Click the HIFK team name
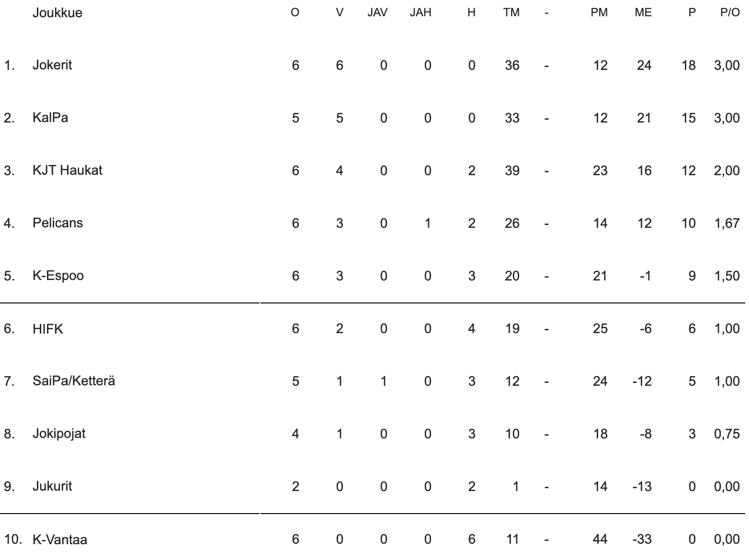Viewport: 749px width, 560px height. pos(48,329)
